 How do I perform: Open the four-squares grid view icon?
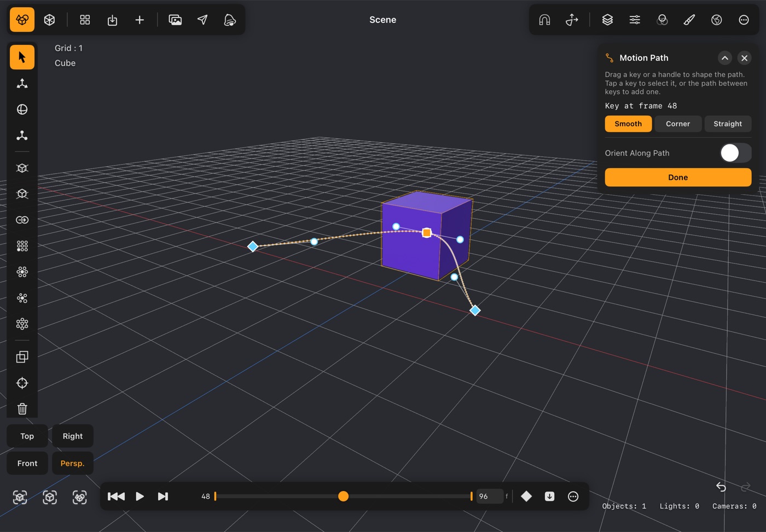click(x=85, y=20)
